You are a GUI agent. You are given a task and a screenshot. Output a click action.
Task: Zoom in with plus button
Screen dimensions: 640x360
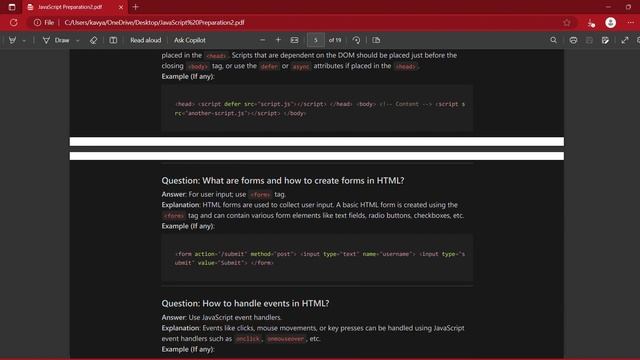[x=278, y=40]
